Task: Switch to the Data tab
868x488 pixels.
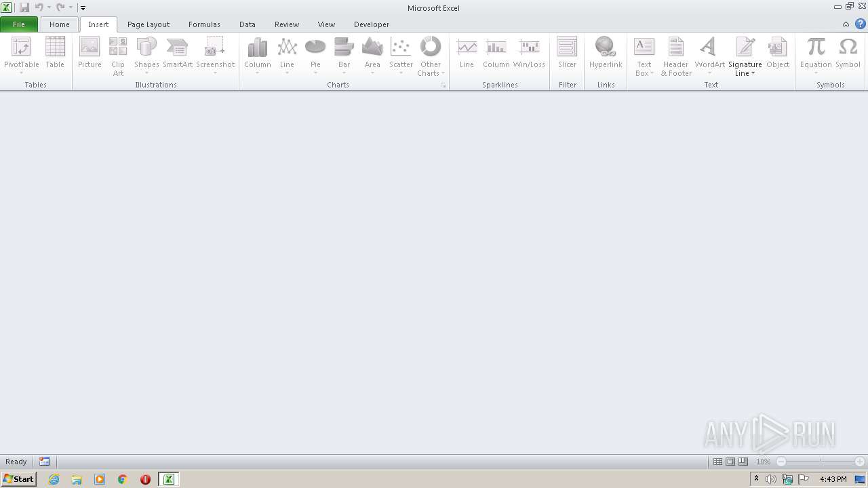Action: 248,24
